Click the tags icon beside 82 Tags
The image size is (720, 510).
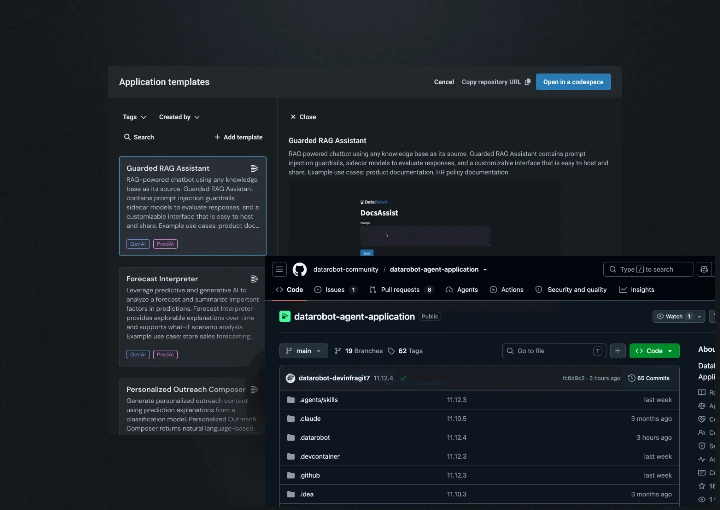(x=391, y=351)
